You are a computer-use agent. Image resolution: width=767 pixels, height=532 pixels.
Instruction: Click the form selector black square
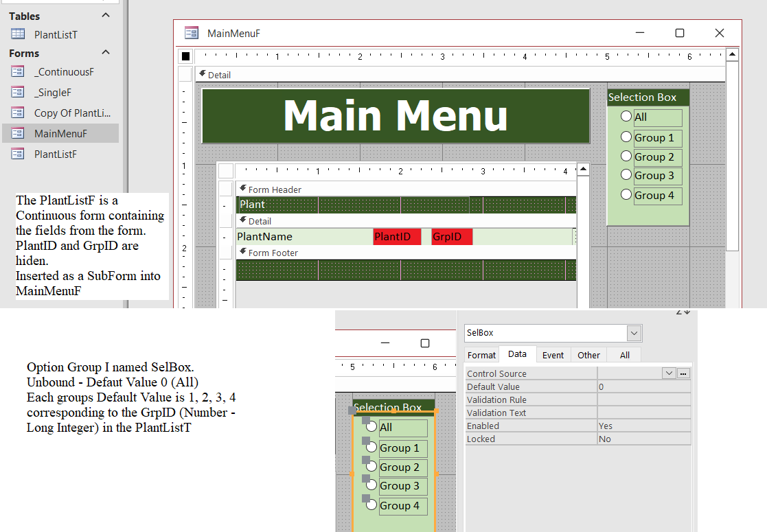(x=185, y=56)
